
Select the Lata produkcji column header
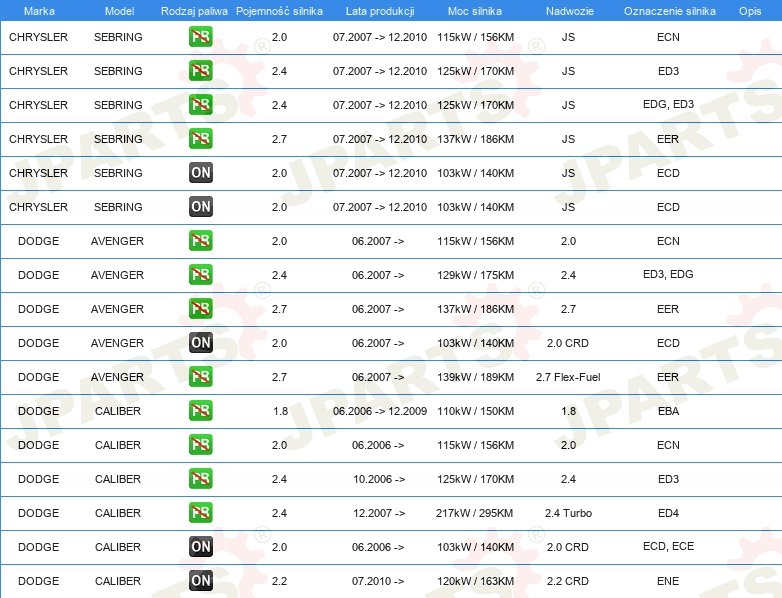click(x=378, y=10)
